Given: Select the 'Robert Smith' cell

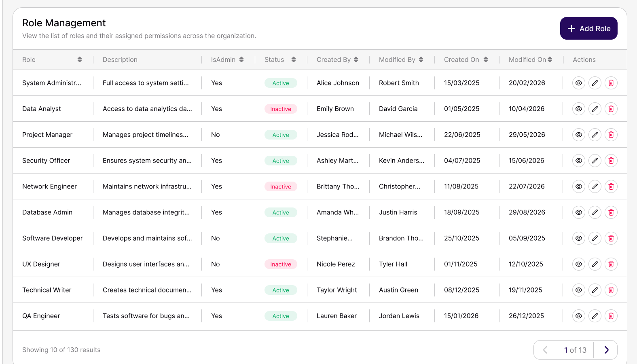Looking at the screenshot, I should tap(399, 83).
